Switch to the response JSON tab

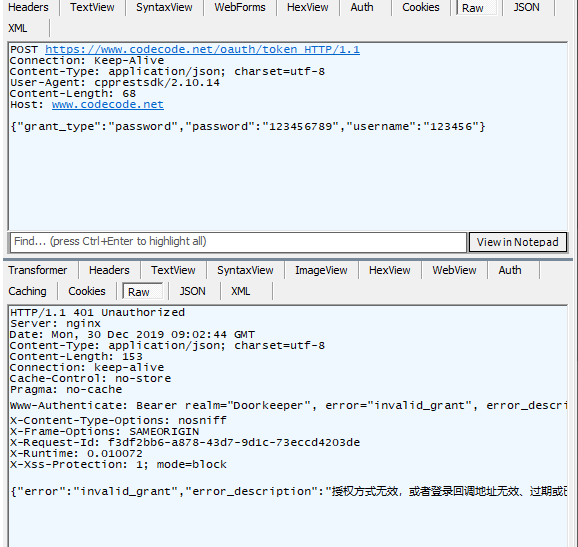coord(192,291)
